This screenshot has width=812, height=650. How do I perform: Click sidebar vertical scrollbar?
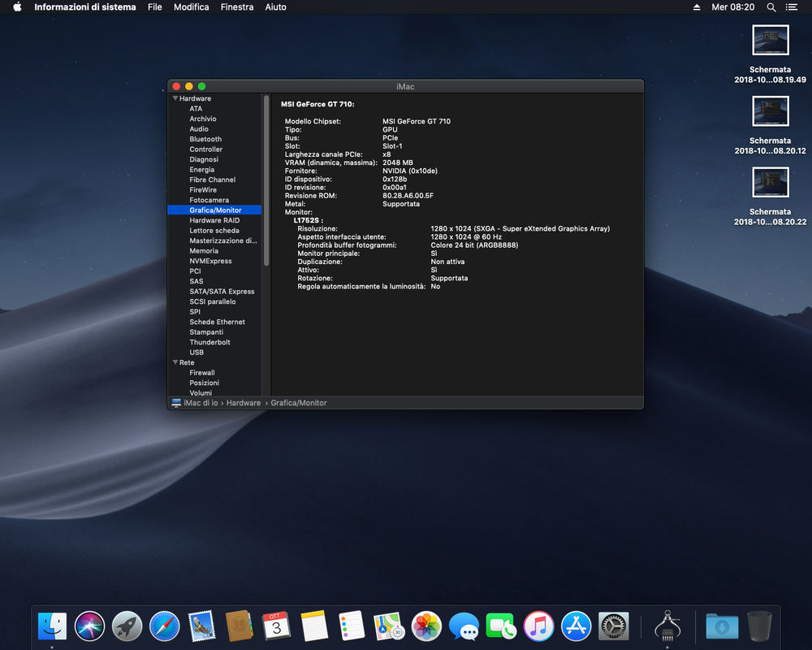pos(266,180)
